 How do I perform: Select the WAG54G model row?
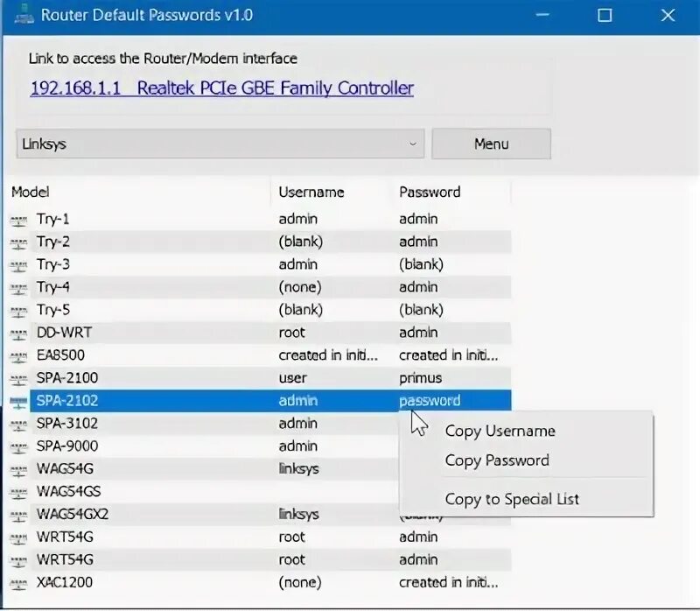click(203, 469)
